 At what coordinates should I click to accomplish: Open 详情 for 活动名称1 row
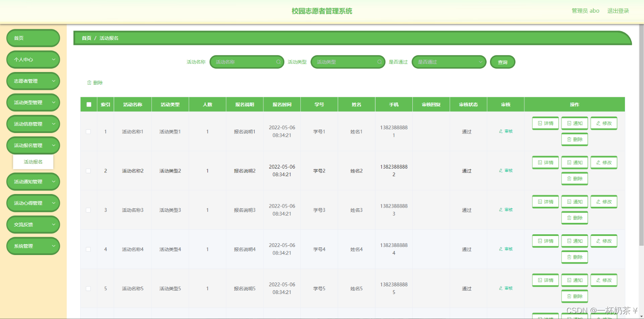(546, 123)
